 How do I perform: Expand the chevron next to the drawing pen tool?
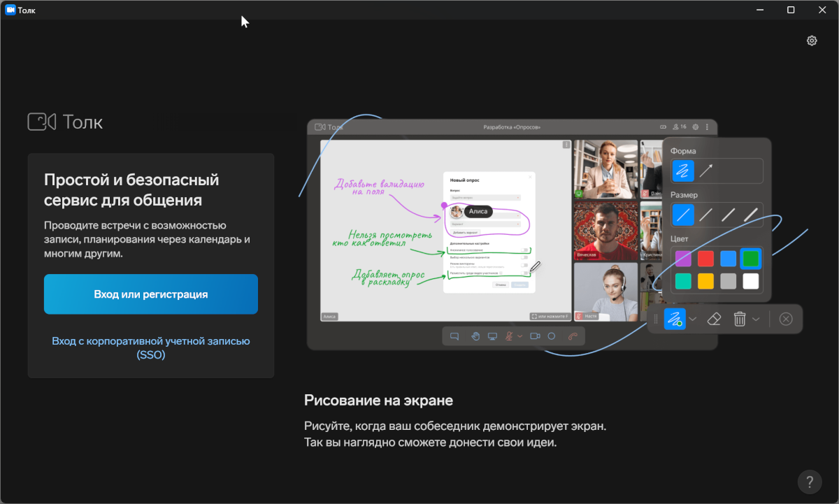click(x=693, y=319)
